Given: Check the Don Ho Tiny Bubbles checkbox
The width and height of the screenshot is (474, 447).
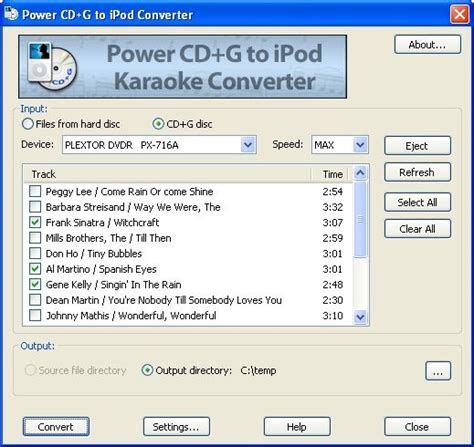Looking at the screenshot, I should pos(35,253).
